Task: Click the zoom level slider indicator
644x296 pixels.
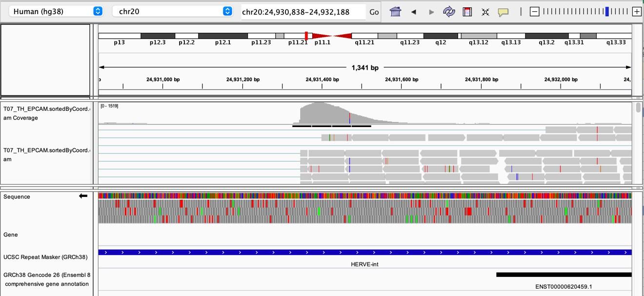Action: click(x=607, y=12)
